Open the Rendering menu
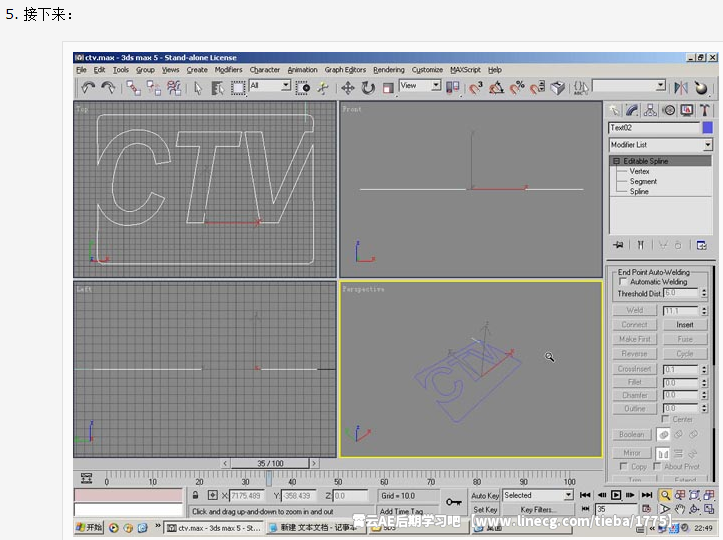The height and width of the screenshot is (540, 723). (389, 70)
